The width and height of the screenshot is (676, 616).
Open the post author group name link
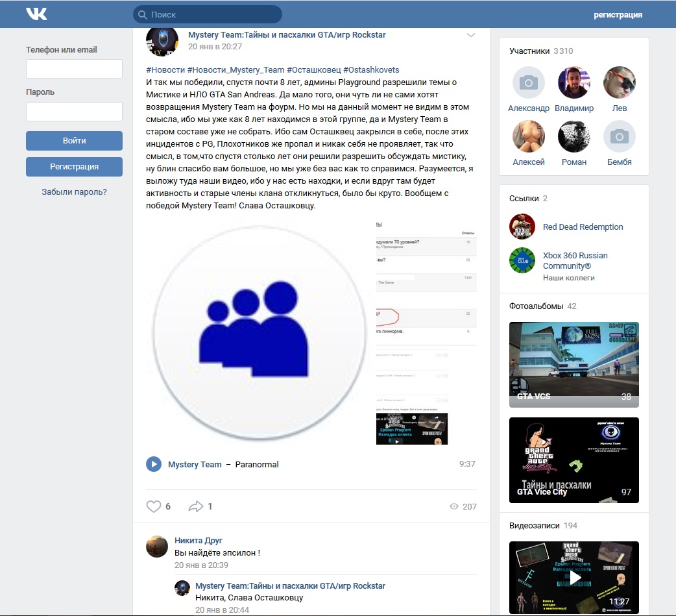(287, 35)
